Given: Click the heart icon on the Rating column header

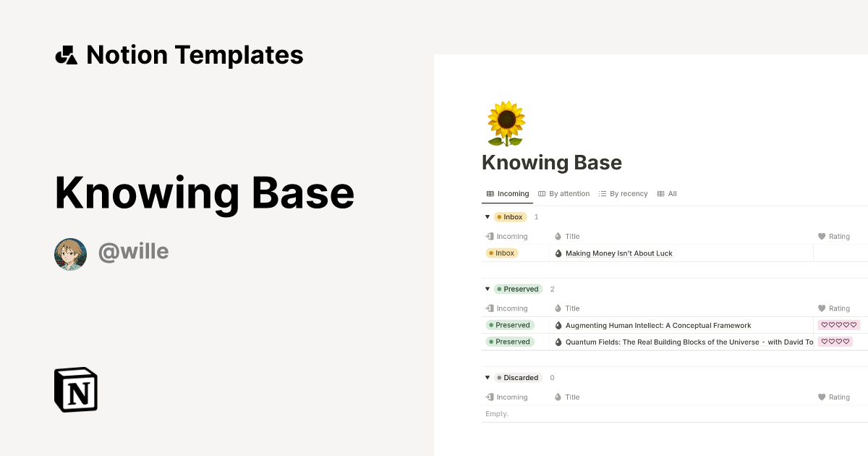Looking at the screenshot, I should point(821,236).
